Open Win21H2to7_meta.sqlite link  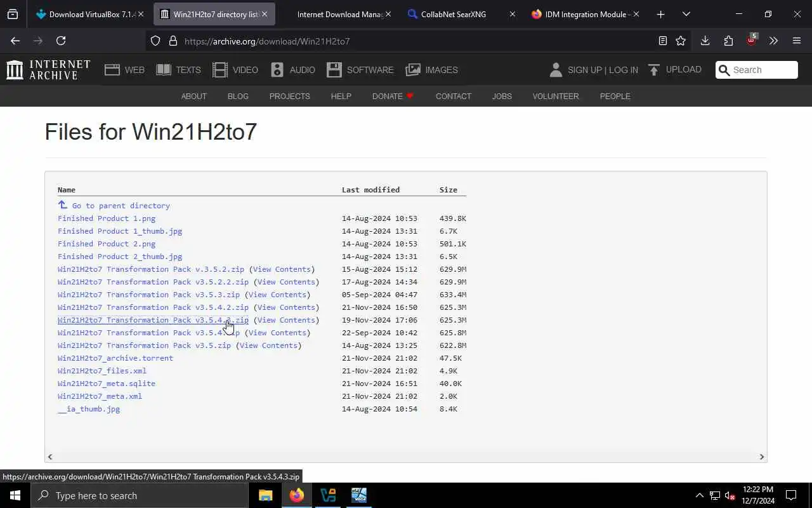click(107, 384)
